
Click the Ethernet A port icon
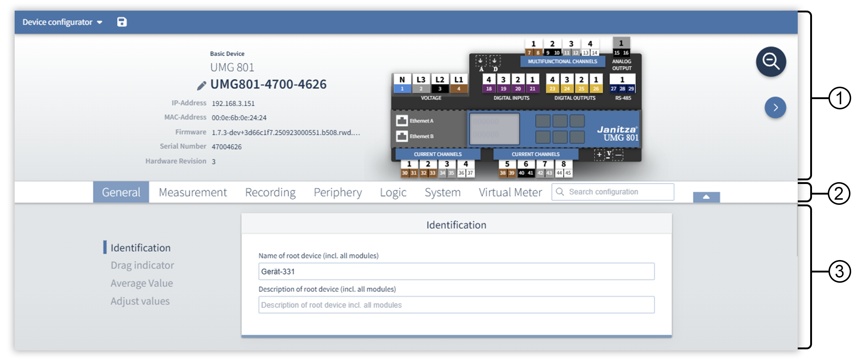[402, 121]
